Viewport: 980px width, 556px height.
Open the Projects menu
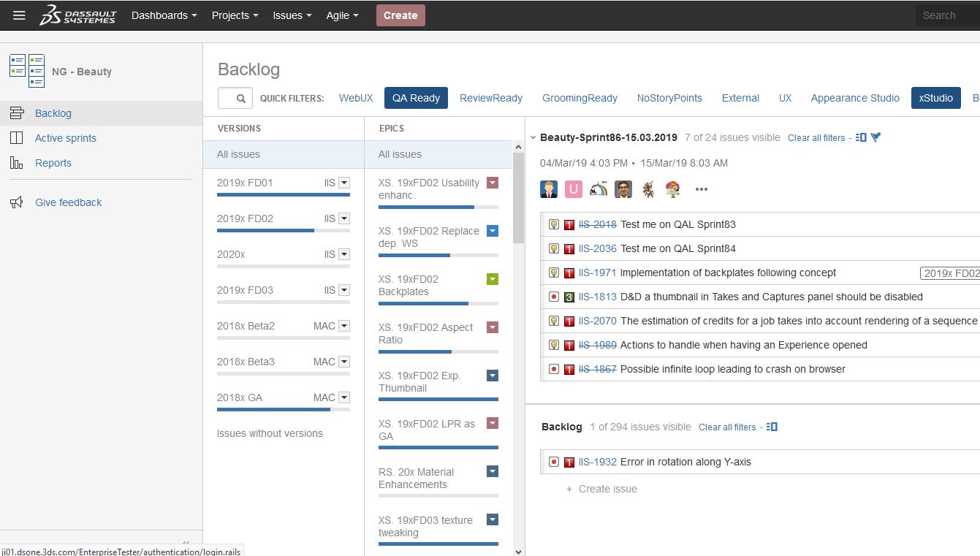tap(234, 15)
